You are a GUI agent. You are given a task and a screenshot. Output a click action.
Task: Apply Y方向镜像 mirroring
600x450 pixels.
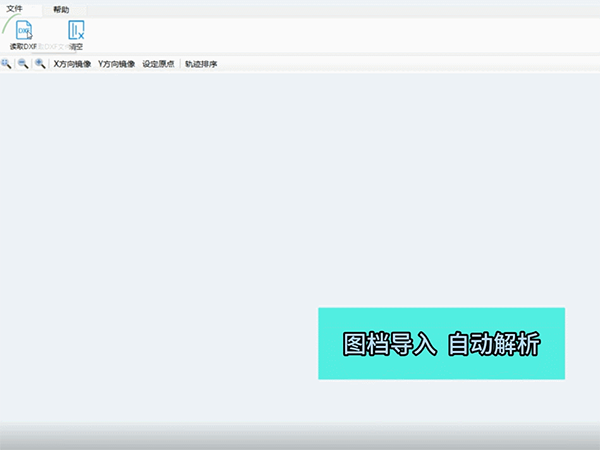[x=116, y=64]
